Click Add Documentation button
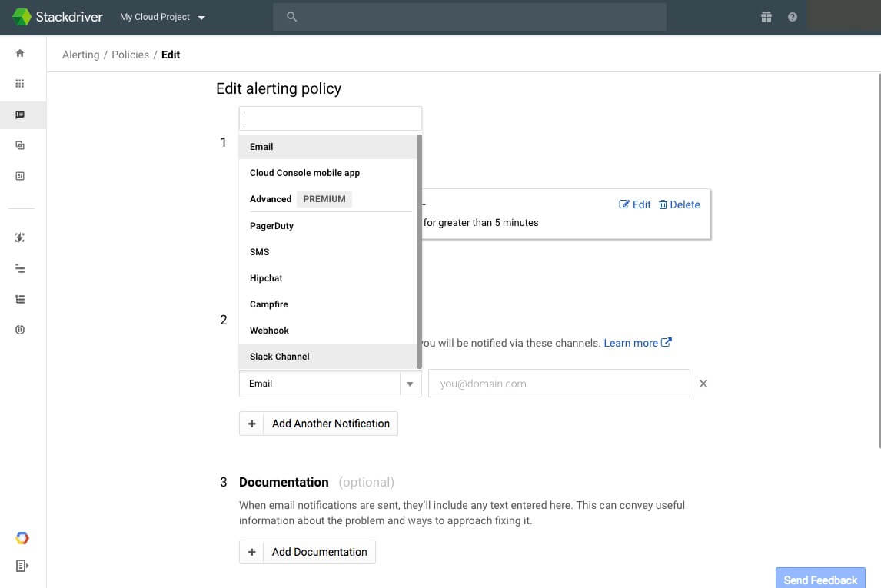The height and width of the screenshot is (588, 881). pos(308,552)
